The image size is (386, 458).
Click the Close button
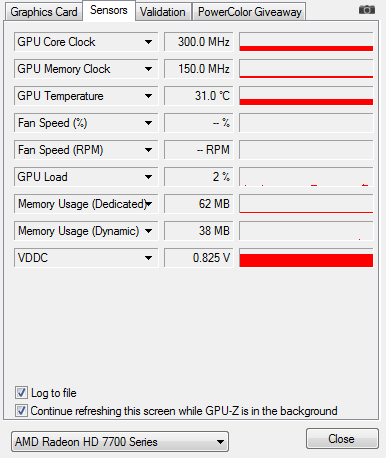(x=342, y=439)
